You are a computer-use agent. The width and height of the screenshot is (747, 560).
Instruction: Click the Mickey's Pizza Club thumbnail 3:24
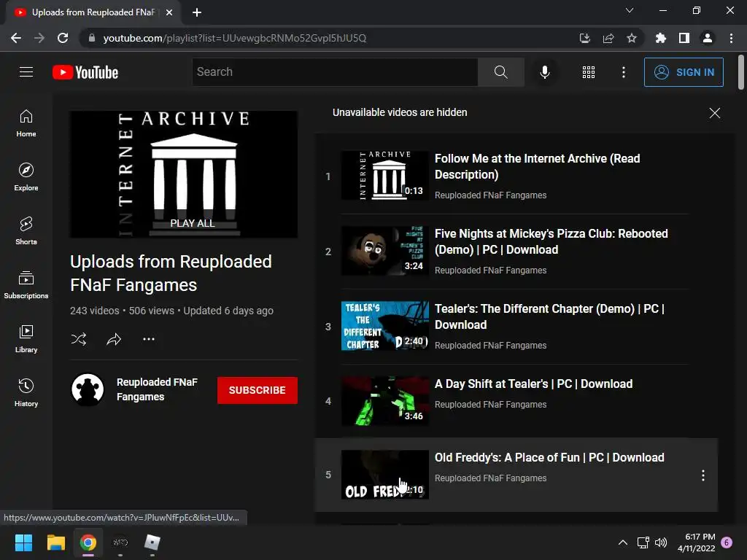tap(385, 251)
